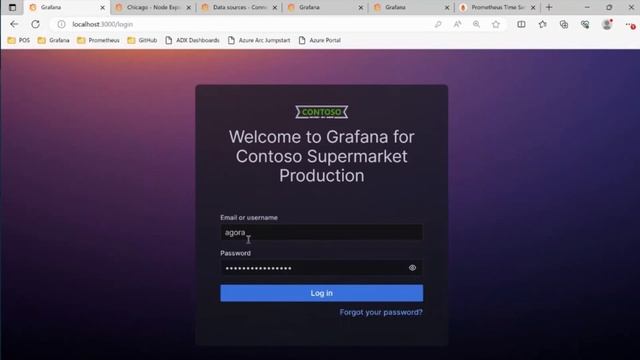Close the Chicago - Node Exp tab
Viewport: 640px width, 360px height.
(x=189, y=7)
